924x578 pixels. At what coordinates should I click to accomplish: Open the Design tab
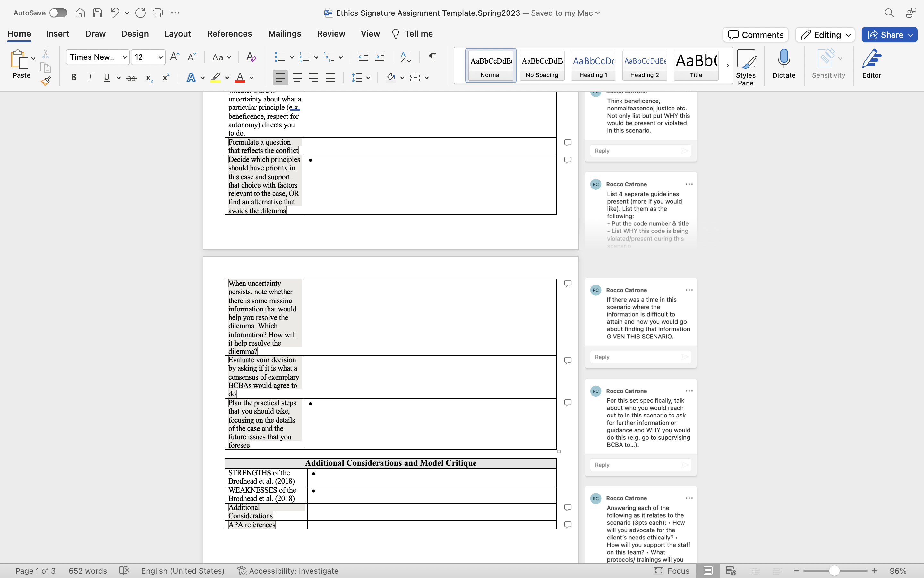135,34
